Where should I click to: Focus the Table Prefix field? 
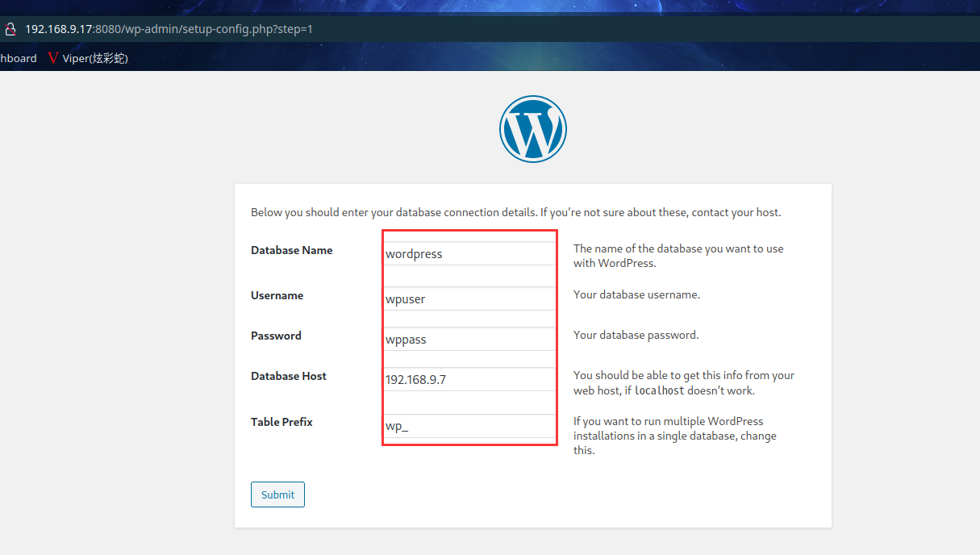469,426
